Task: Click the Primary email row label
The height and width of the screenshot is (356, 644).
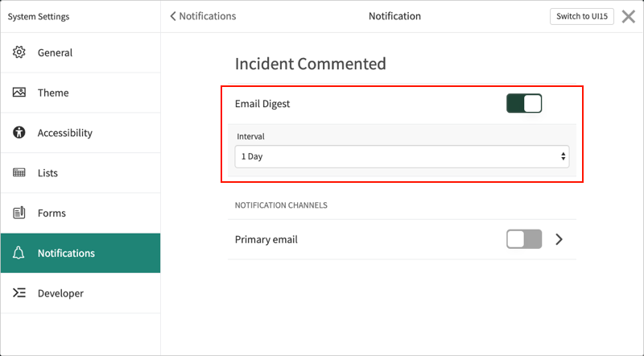Action: [266, 239]
